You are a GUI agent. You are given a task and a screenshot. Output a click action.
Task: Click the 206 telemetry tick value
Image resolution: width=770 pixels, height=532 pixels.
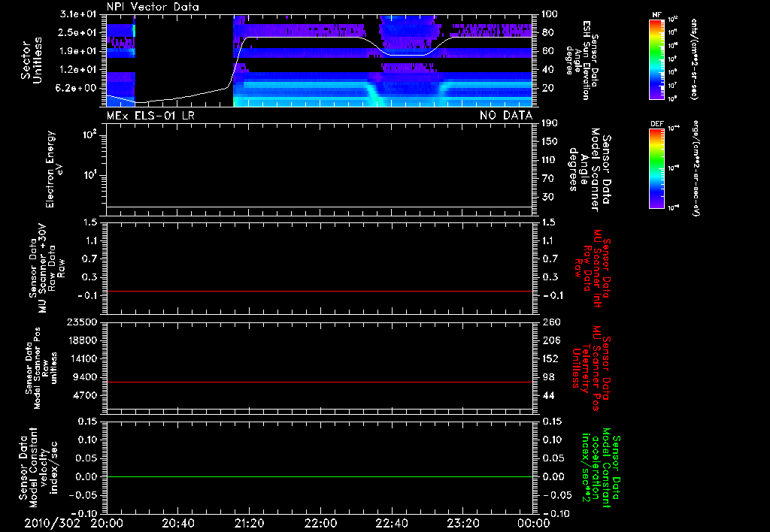[550, 340]
